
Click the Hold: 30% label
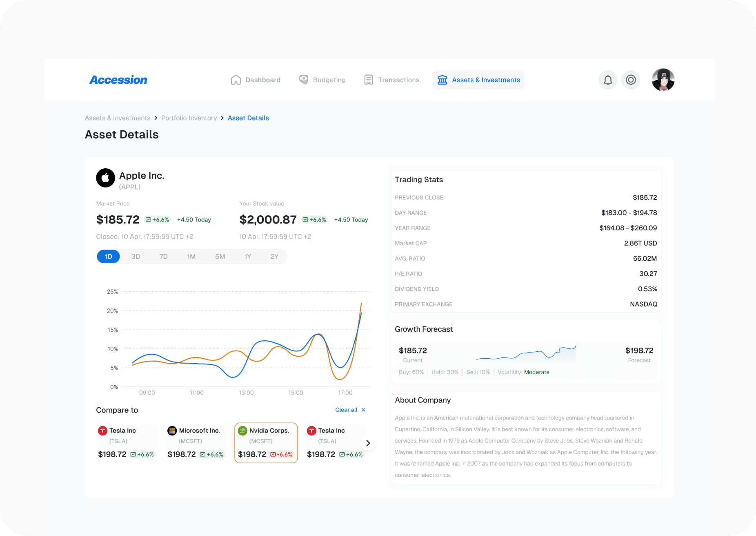coord(445,372)
